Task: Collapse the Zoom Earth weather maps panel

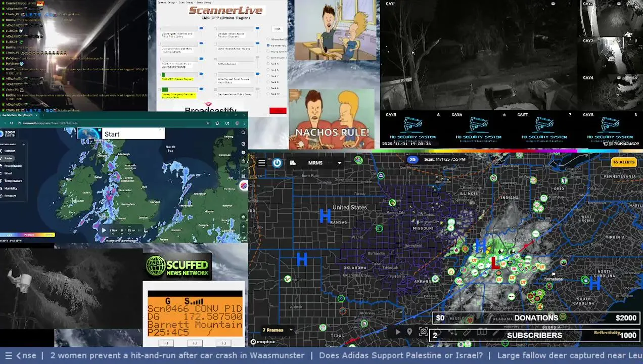Action: pyautogui.click(x=24, y=144)
